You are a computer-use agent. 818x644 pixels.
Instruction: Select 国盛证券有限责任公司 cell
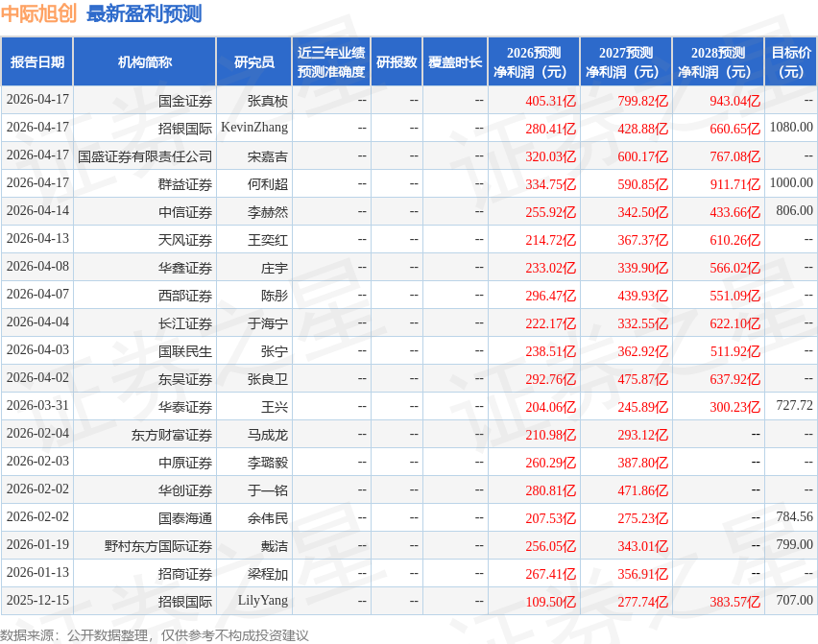145,155
